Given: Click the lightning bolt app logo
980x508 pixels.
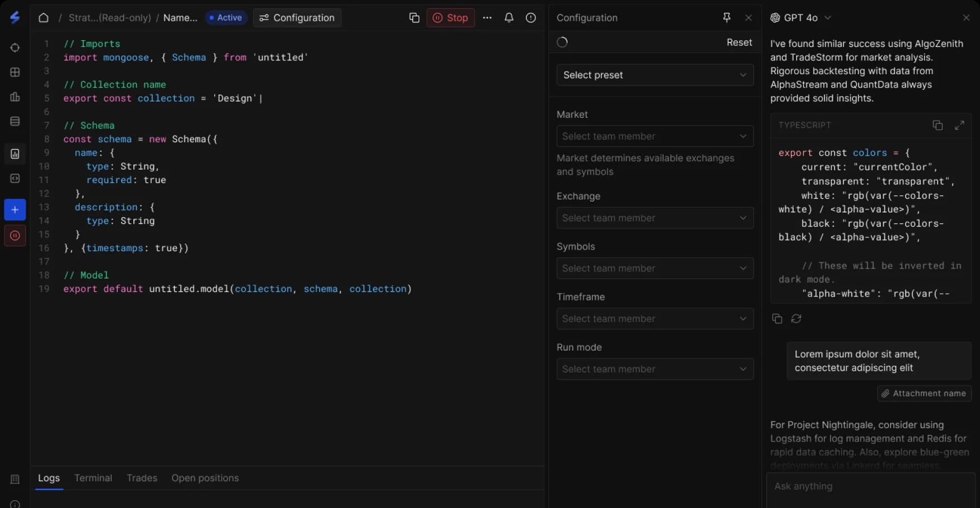Looking at the screenshot, I should tap(15, 17).
